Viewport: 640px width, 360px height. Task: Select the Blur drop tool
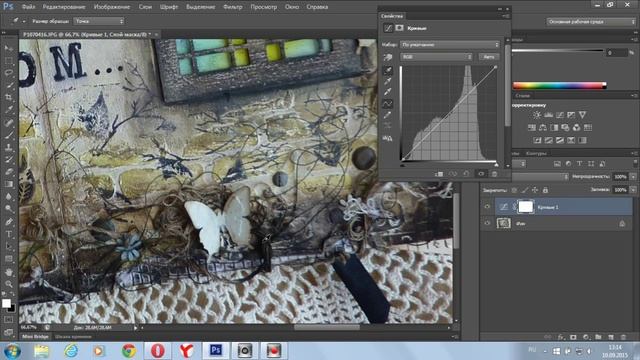point(9,197)
